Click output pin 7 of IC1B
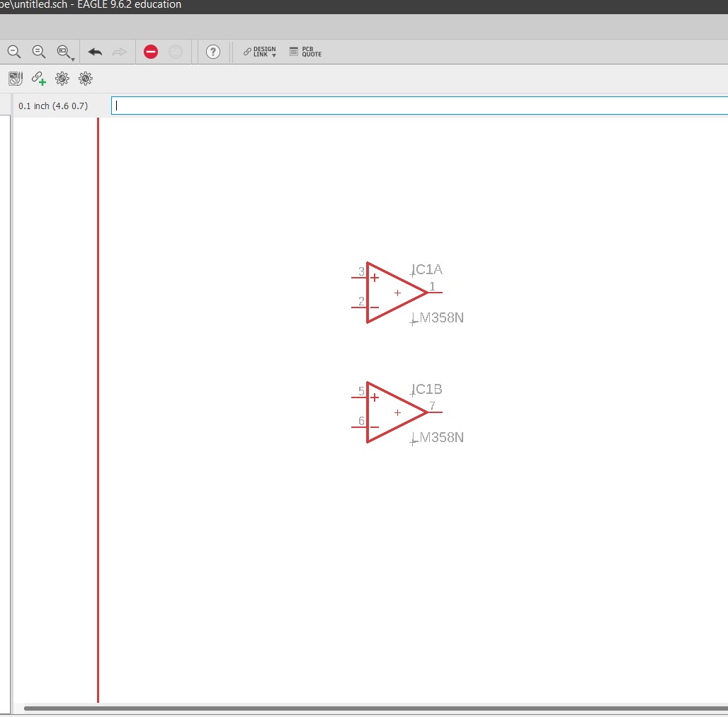 click(x=436, y=412)
